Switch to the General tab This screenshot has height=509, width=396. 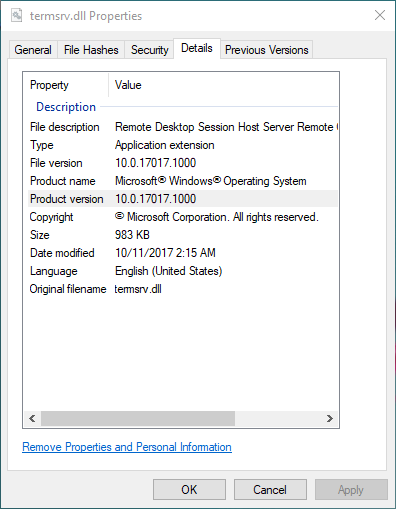[33, 50]
